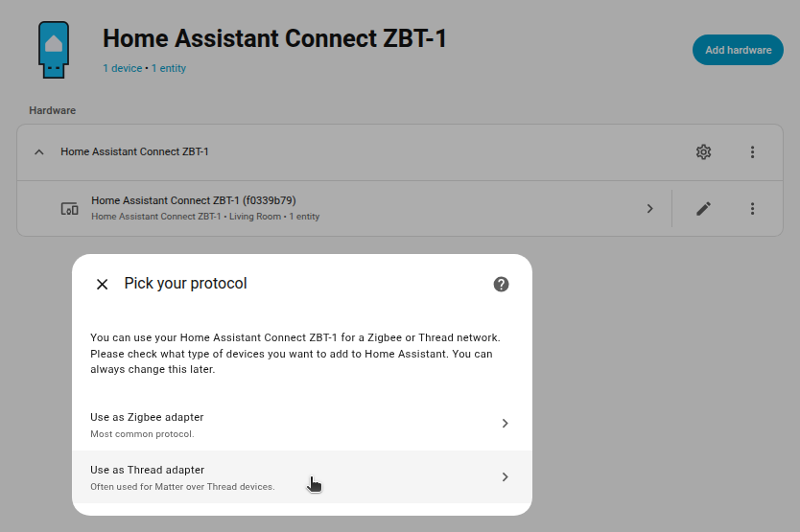Screen dimensions: 800x532
Task: Click the right chevron on the device row
Action: coord(649,208)
